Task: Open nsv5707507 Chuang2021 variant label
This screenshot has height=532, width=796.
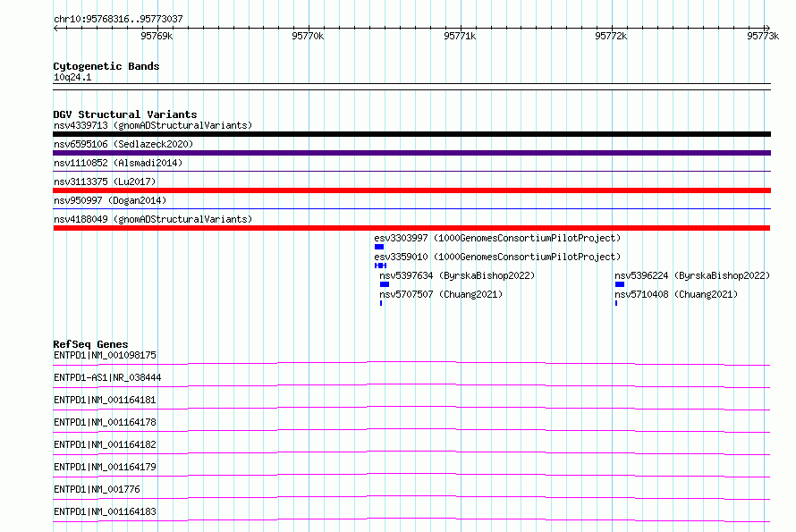Action: pos(441,294)
